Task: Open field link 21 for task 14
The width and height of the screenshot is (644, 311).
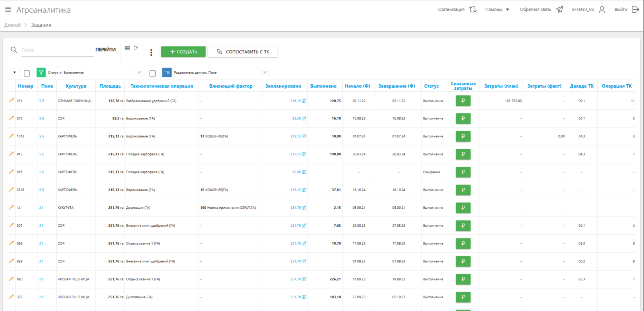Action: 41,208
